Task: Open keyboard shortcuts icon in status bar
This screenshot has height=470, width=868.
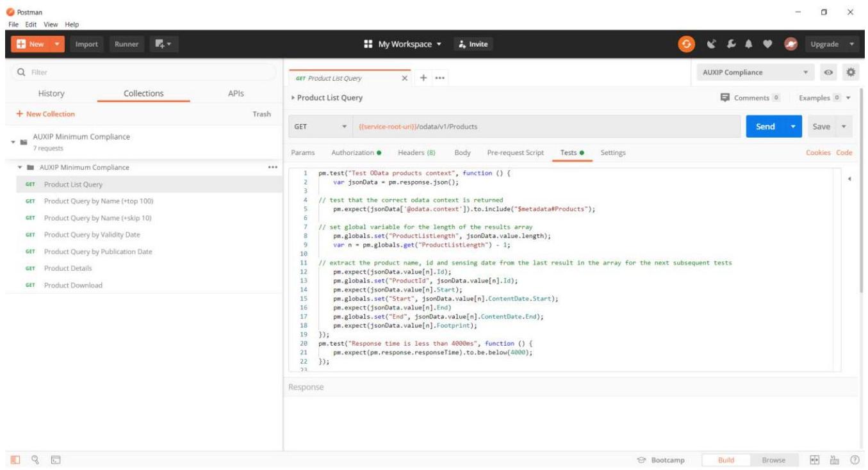Action: point(835,460)
